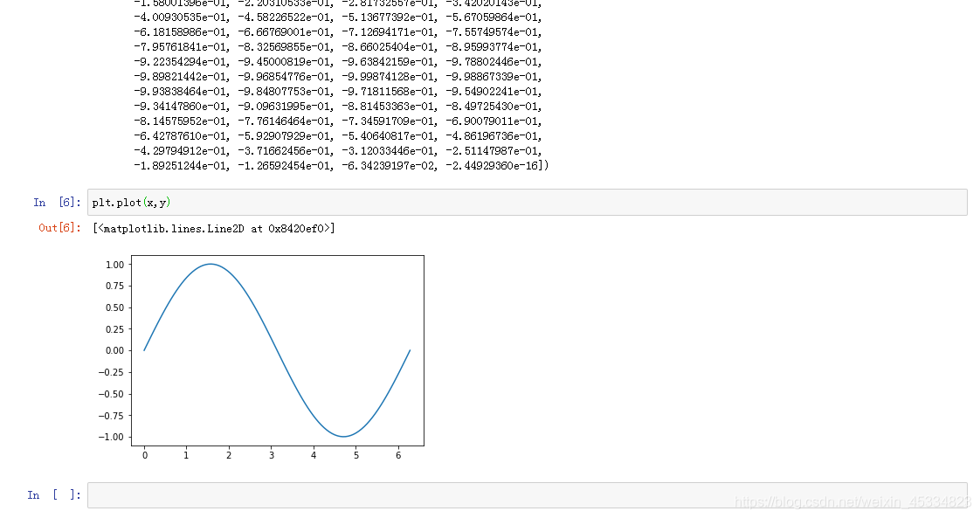Click the 0.00 y-axis tick label
This screenshot has width=980, height=518.
click(x=115, y=350)
